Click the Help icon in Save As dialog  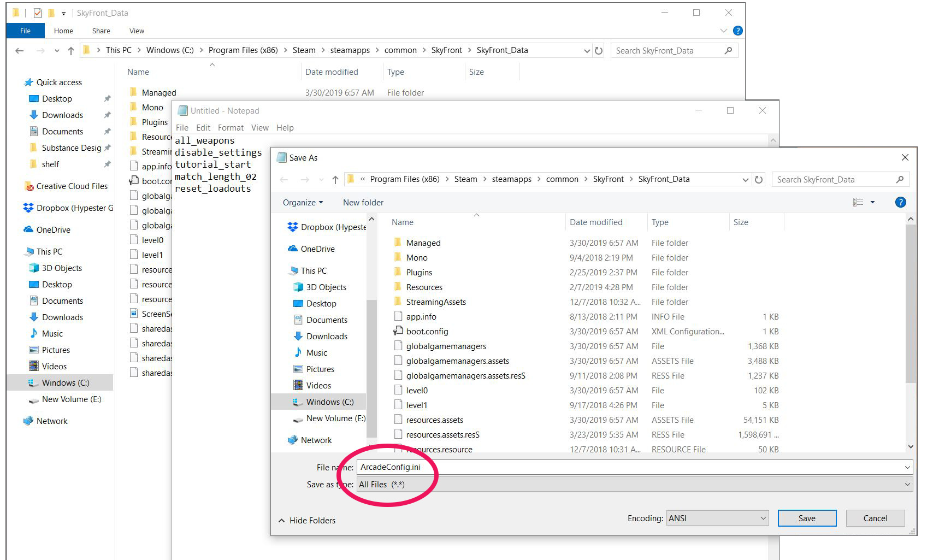900,202
